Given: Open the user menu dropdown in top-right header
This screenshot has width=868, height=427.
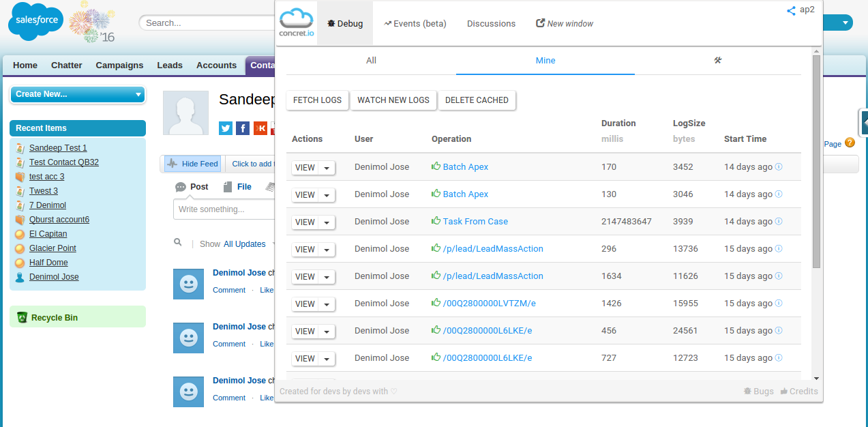Looking at the screenshot, I should coord(847,23).
